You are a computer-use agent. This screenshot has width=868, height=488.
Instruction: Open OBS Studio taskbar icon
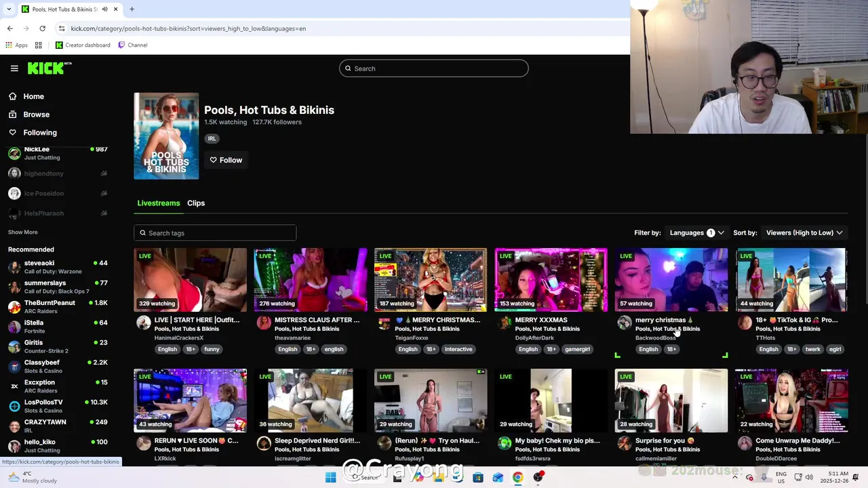pos(538,477)
